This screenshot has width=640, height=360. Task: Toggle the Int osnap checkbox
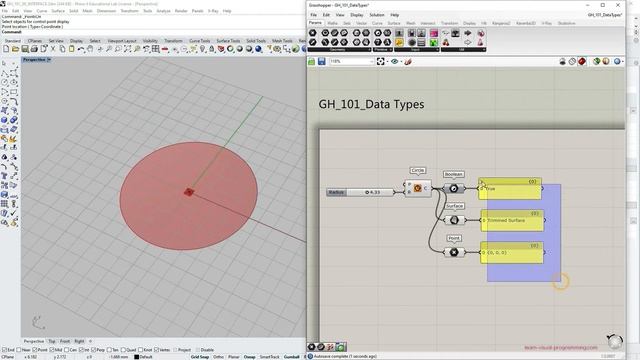[x=81, y=350]
